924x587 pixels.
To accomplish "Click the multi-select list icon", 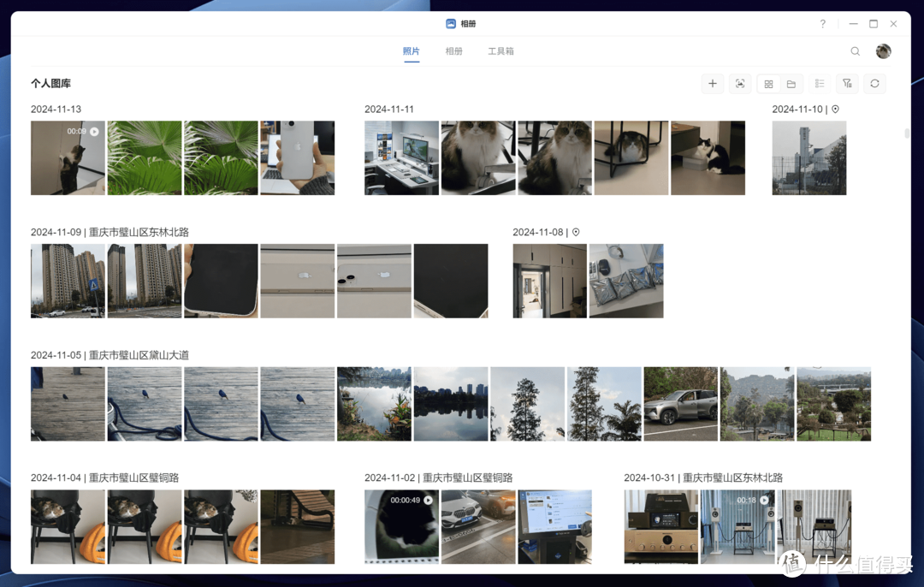I will pyautogui.click(x=820, y=84).
